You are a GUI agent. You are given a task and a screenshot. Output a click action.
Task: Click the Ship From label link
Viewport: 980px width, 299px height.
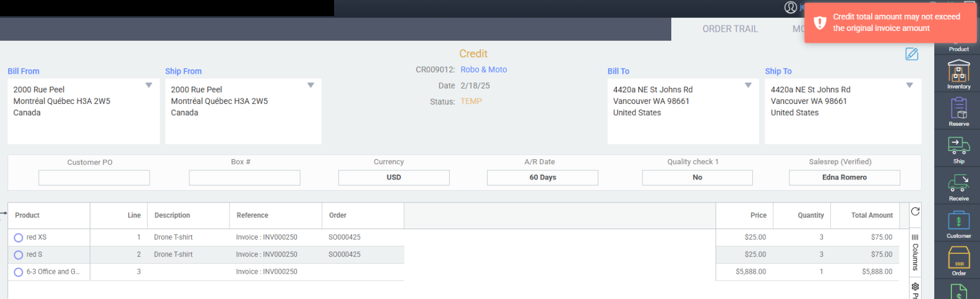[x=183, y=71]
